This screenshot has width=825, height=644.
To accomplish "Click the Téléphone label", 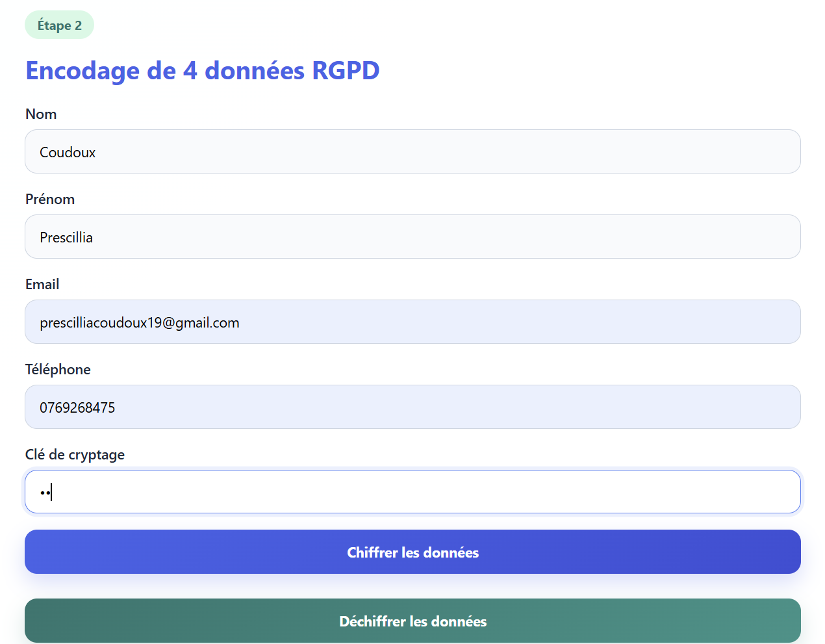I will [x=58, y=369].
